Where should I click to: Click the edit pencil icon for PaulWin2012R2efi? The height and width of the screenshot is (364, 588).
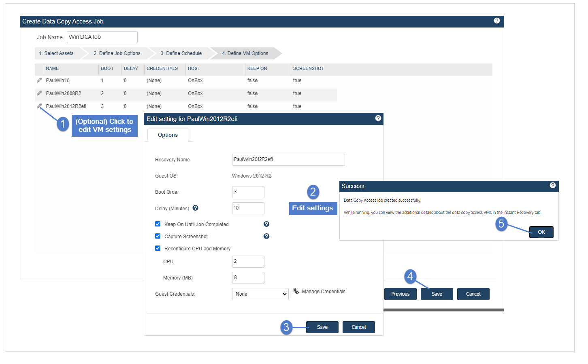(x=39, y=106)
